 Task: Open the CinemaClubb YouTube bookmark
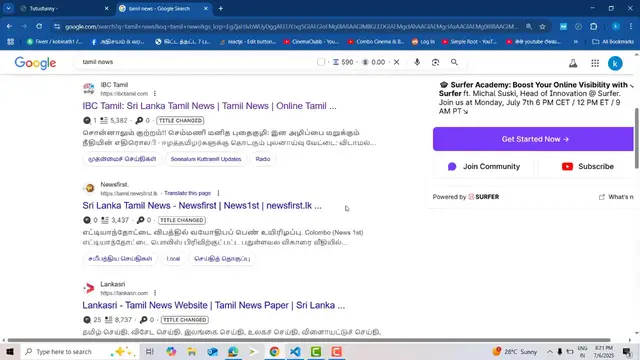[311, 42]
